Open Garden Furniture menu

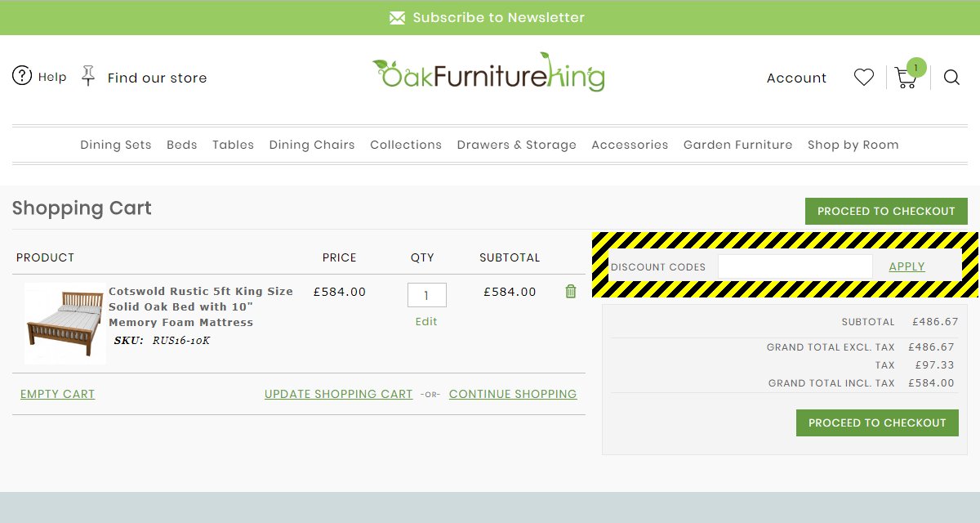[738, 145]
